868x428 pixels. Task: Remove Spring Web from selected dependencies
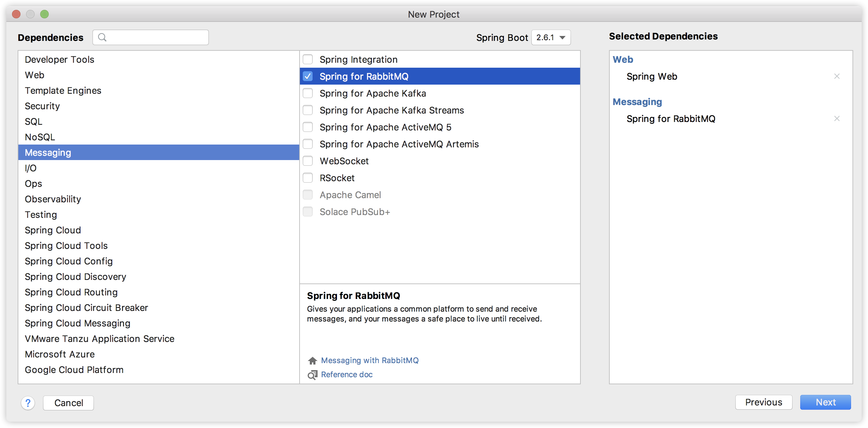click(837, 77)
